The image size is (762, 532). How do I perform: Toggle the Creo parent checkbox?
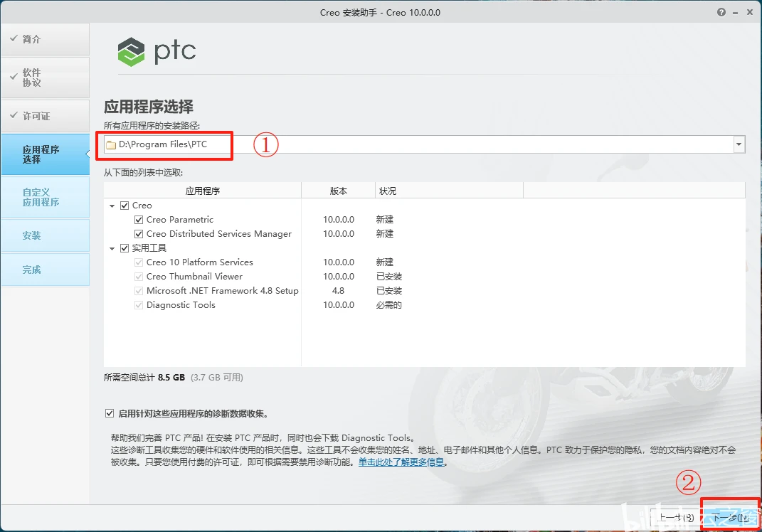click(x=123, y=205)
